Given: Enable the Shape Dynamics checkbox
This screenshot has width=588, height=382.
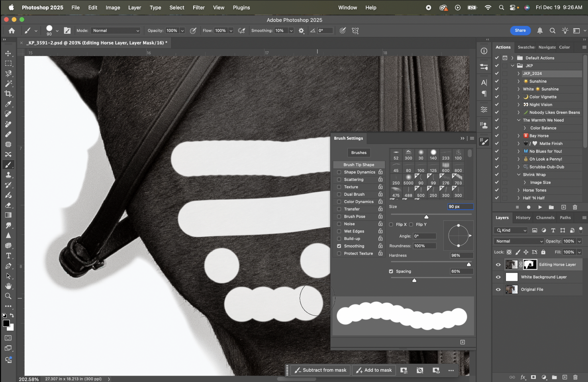Looking at the screenshot, I should click(339, 172).
